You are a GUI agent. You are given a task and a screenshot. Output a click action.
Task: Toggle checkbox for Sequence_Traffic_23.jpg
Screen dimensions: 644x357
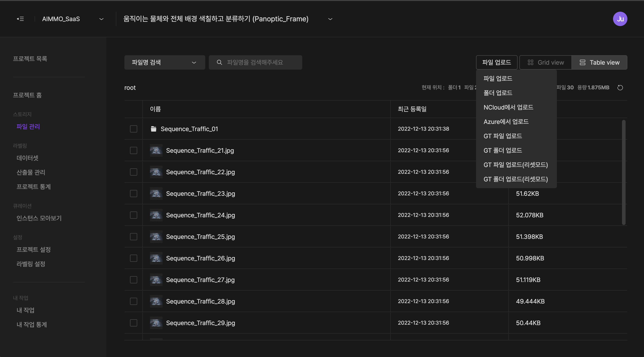[133, 194]
